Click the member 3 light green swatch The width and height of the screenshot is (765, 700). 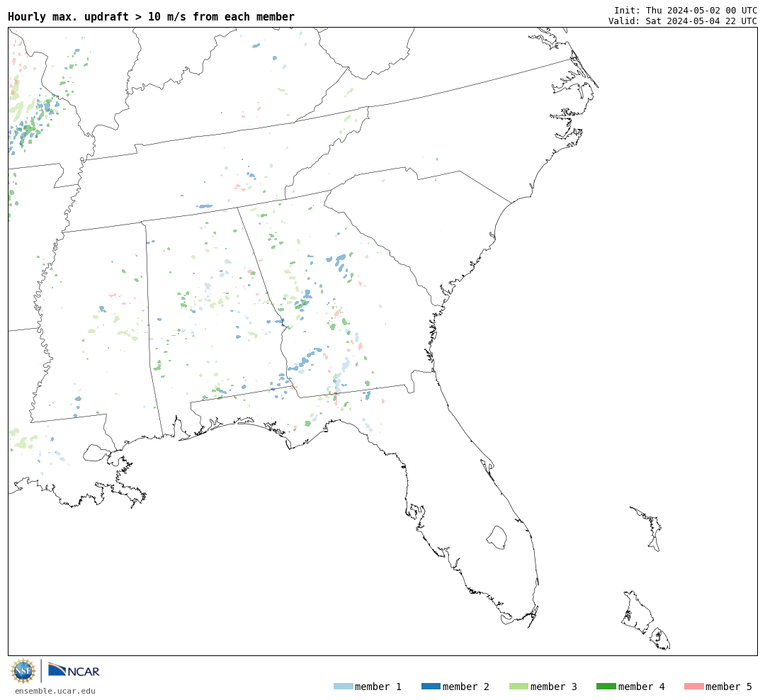pyautogui.click(x=518, y=687)
